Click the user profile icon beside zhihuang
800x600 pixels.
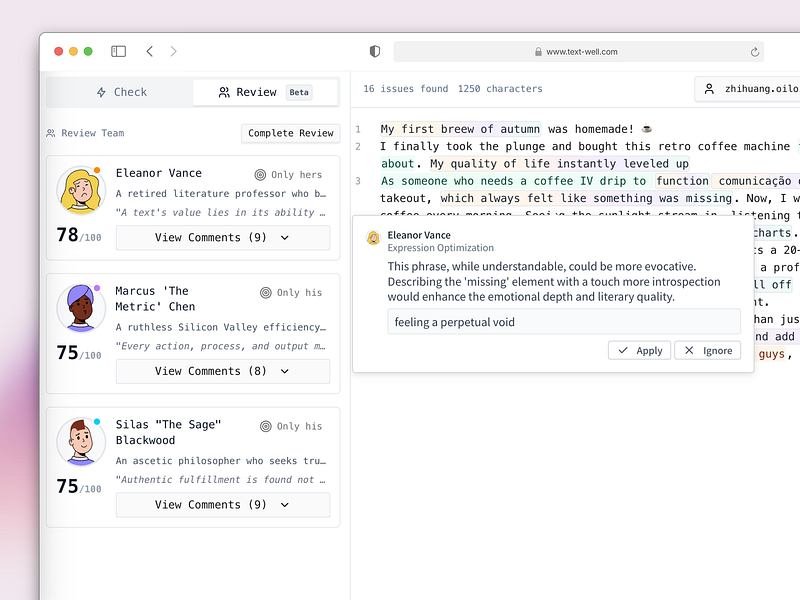[x=709, y=89]
